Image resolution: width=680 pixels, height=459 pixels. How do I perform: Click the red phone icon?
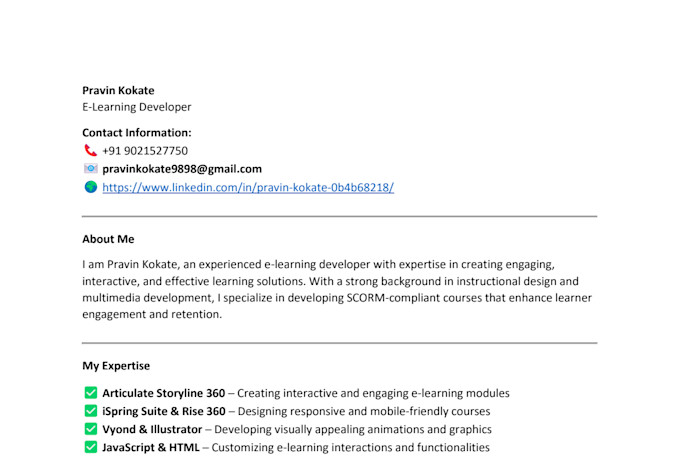click(x=90, y=150)
